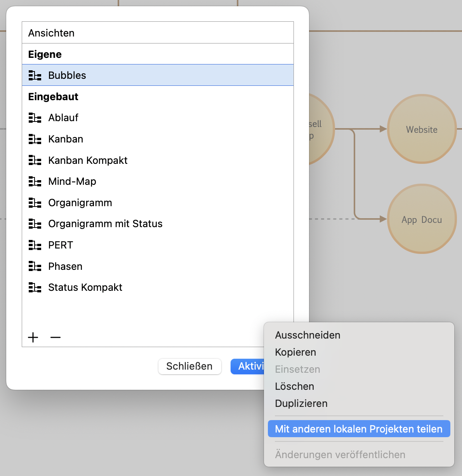Click the Status Kompakt view icon

(x=35, y=287)
